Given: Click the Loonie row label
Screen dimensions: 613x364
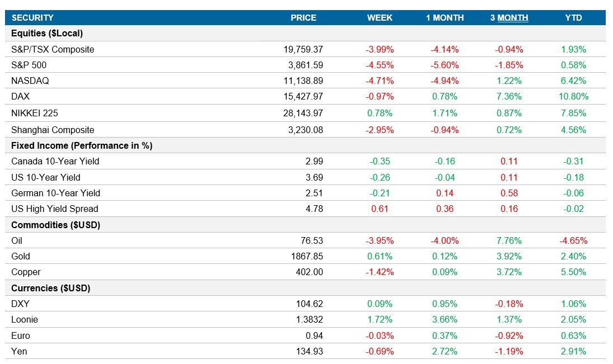Looking at the screenshot, I should point(25,319).
